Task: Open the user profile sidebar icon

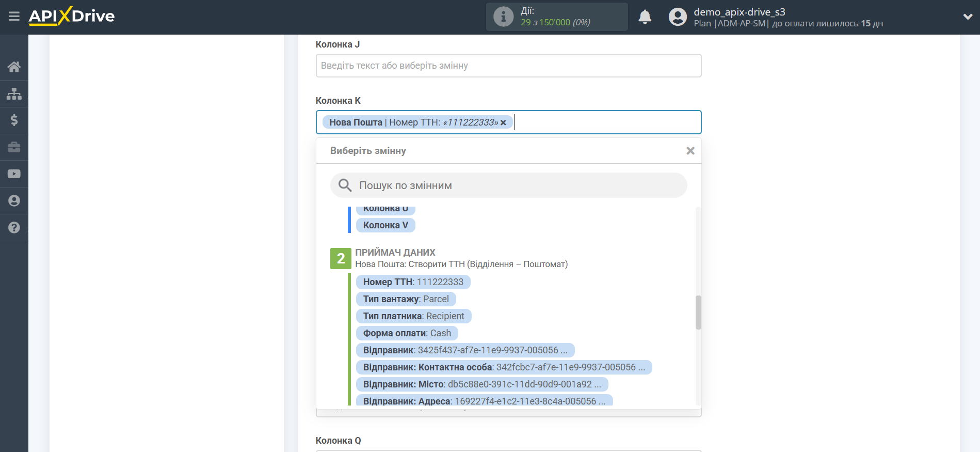Action: pos(14,201)
